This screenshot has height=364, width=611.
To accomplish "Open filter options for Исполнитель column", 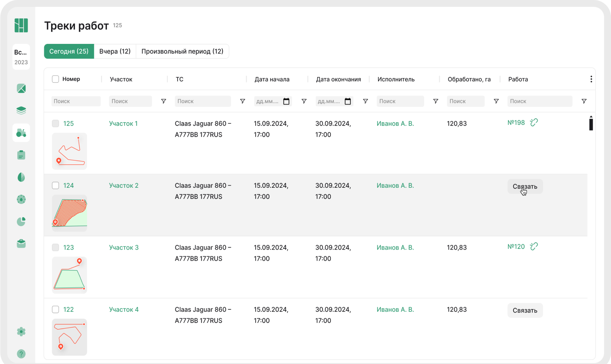I will click(x=436, y=101).
